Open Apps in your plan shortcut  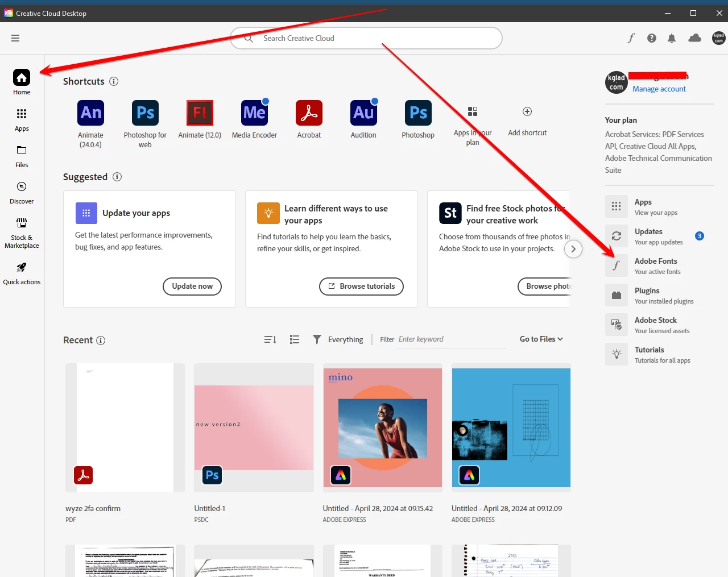pyautogui.click(x=473, y=111)
